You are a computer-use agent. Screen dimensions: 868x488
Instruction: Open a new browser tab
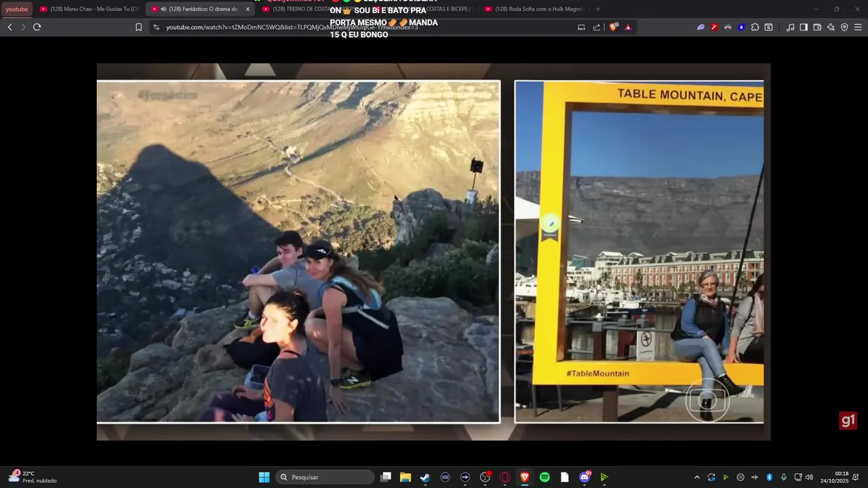[x=597, y=9]
